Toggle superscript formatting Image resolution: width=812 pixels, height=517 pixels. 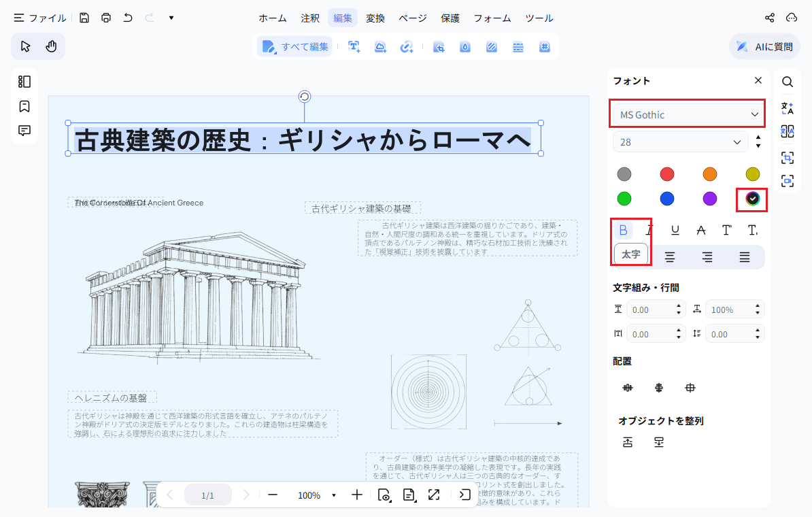pyautogui.click(x=726, y=230)
